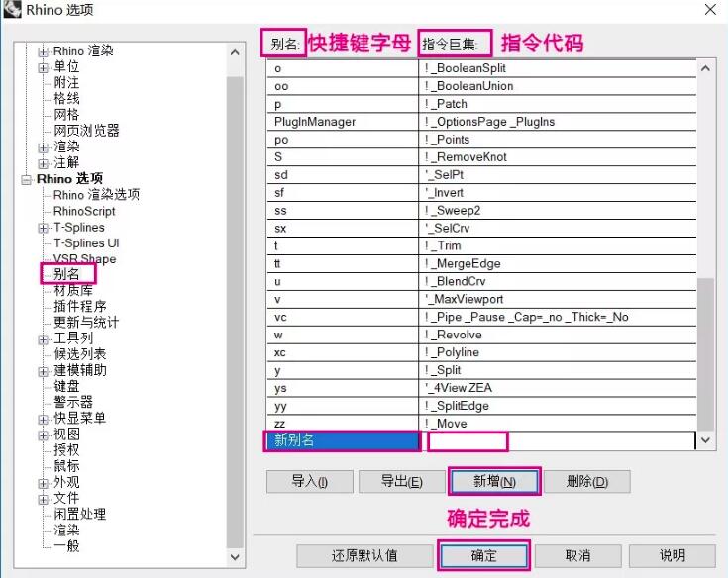Click 还原默认值 to restore defaults

pyautogui.click(x=364, y=556)
